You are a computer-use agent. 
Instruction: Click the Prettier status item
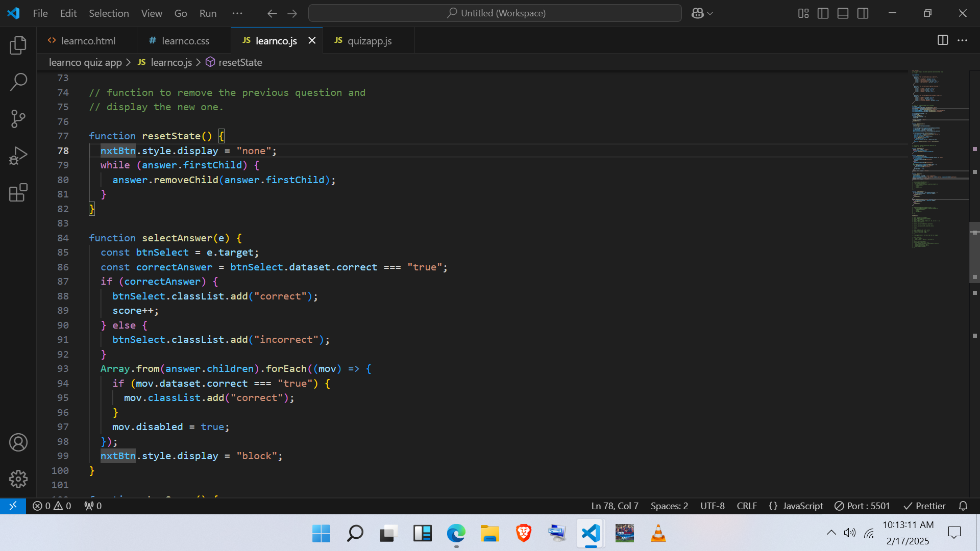tap(924, 506)
